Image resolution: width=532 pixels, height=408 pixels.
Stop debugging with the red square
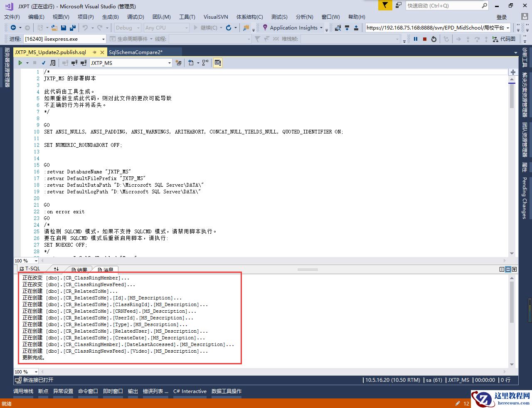424,39
